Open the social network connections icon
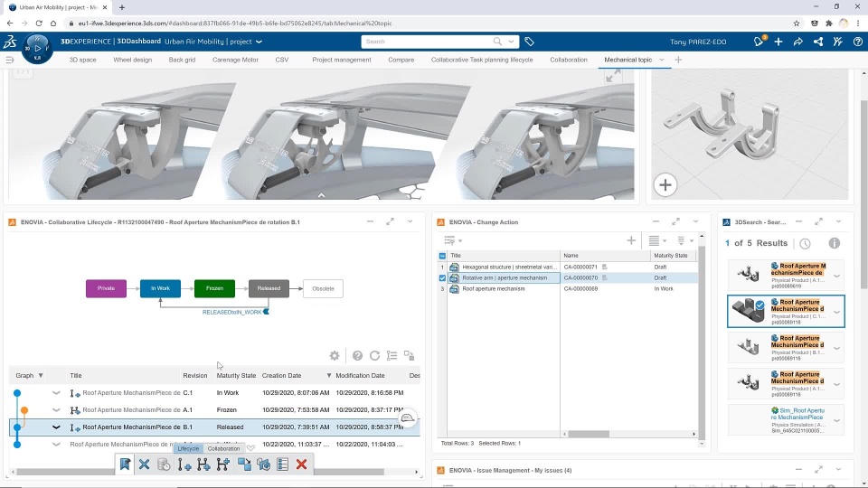The height and width of the screenshot is (488, 868). point(818,42)
